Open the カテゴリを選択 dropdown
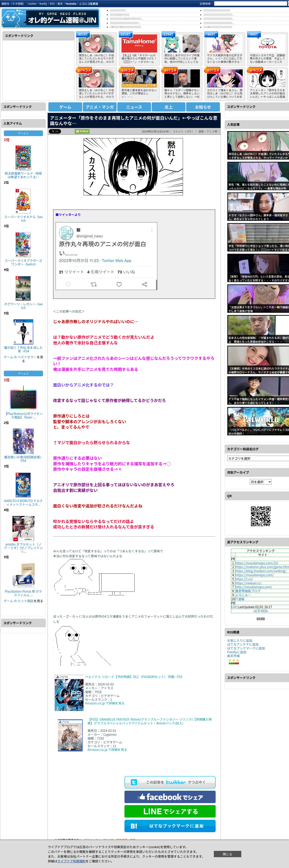 coord(258,458)
